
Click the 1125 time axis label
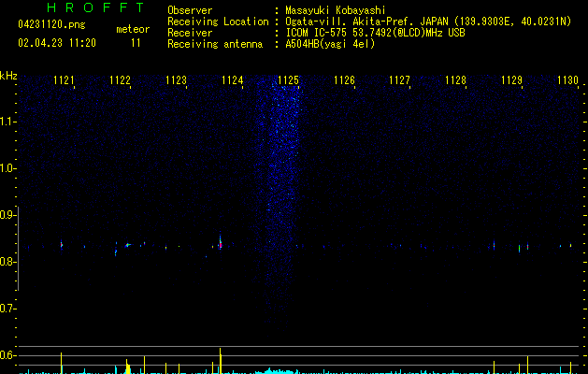[288, 80]
